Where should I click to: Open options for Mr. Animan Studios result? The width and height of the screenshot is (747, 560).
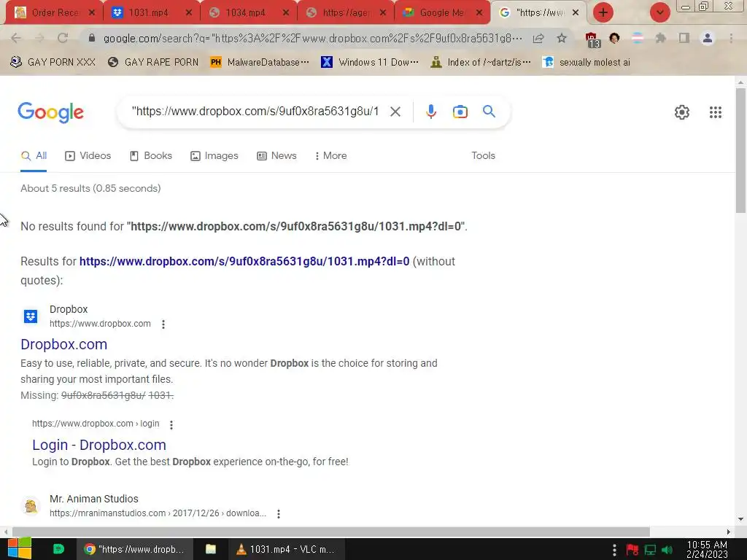(279, 514)
